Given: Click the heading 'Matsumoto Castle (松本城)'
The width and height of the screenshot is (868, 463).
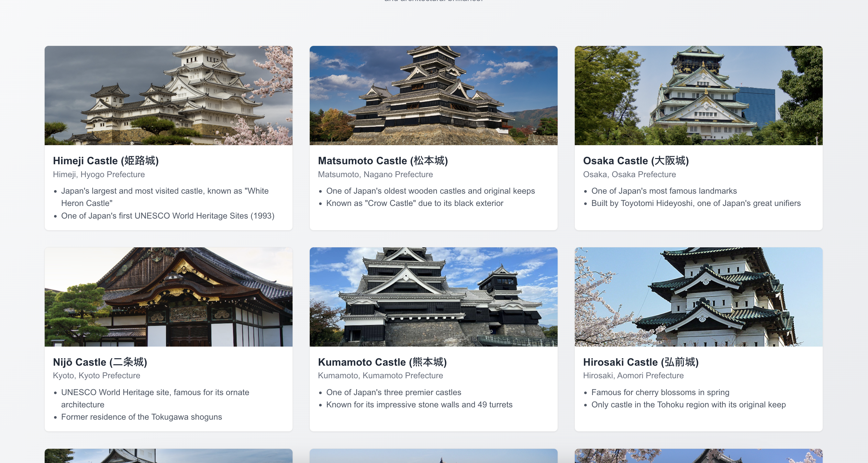Looking at the screenshot, I should (383, 161).
